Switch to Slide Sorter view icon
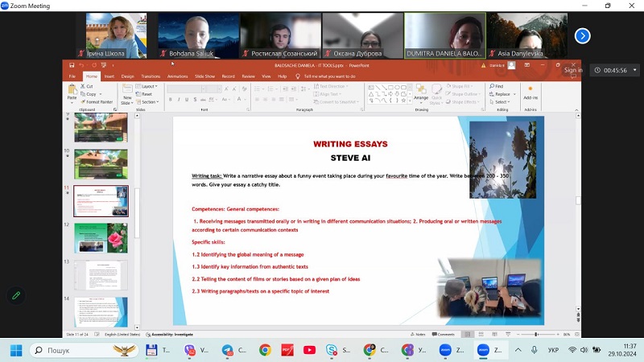This screenshot has height=362, width=644. [481, 334]
